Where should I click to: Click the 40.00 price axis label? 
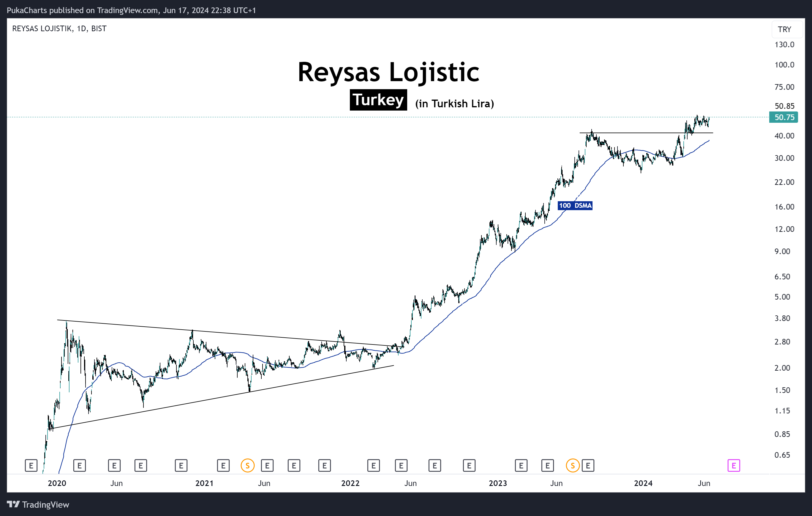tap(784, 136)
